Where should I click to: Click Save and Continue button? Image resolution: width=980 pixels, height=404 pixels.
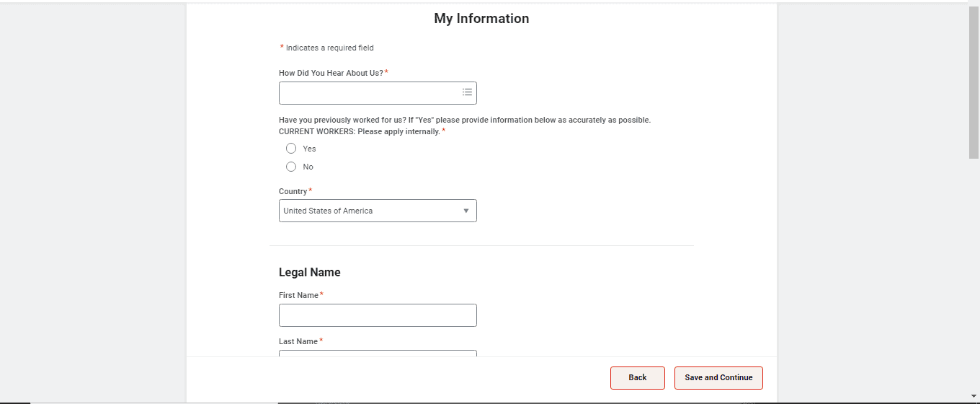point(718,378)
